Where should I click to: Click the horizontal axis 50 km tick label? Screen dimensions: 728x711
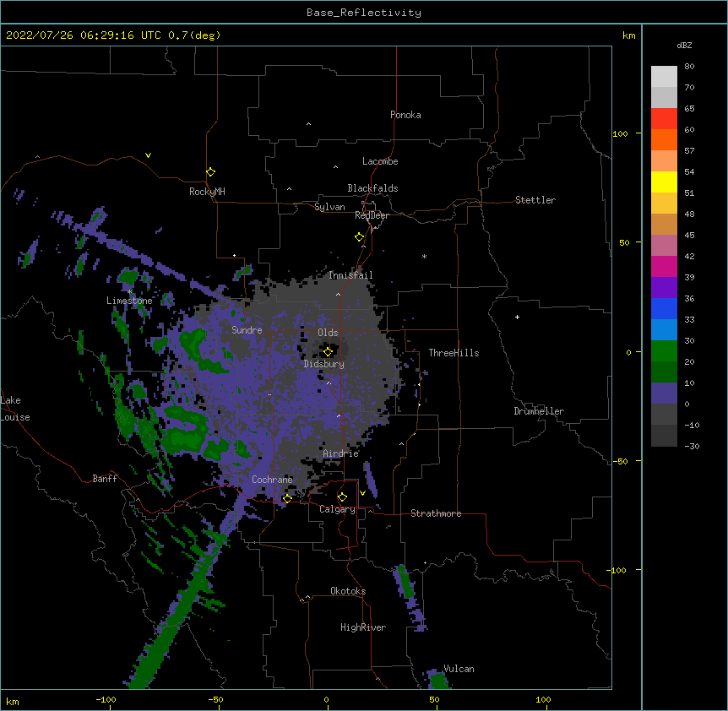(434, 699)
